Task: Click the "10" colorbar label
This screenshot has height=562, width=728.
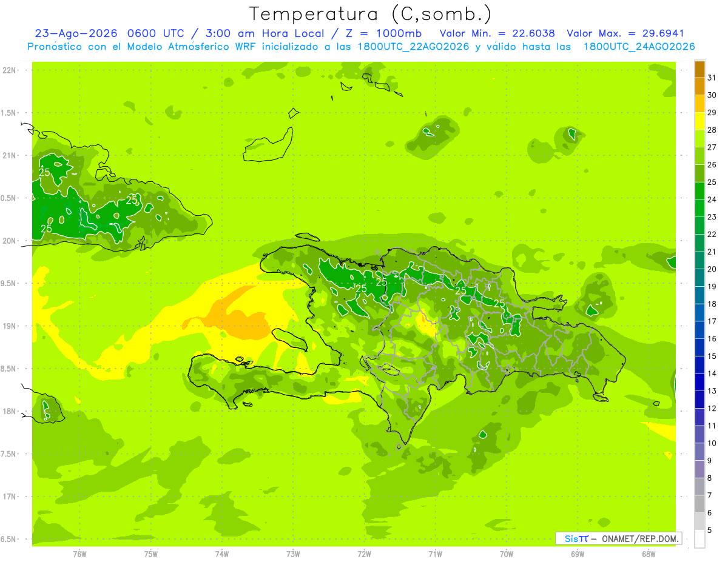Action: 712,443
